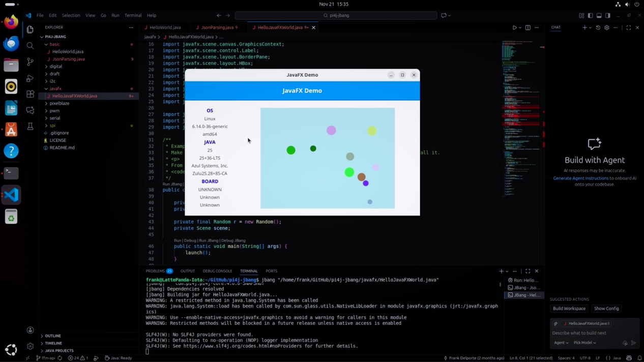Open the Pick Model dropdown
This screenshot has width=644, height=362.
coord(584,343)
